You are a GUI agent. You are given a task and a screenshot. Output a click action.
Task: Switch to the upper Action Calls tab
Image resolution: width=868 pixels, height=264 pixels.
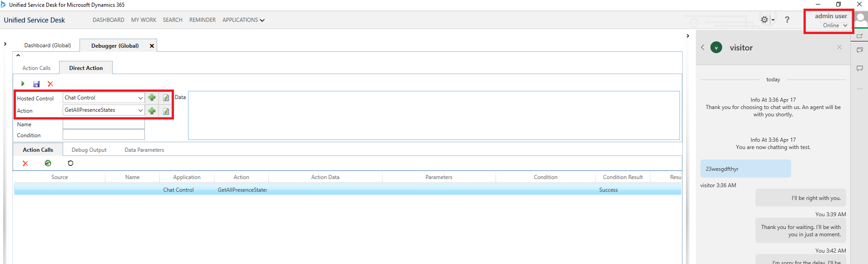[x=36, y=68]
